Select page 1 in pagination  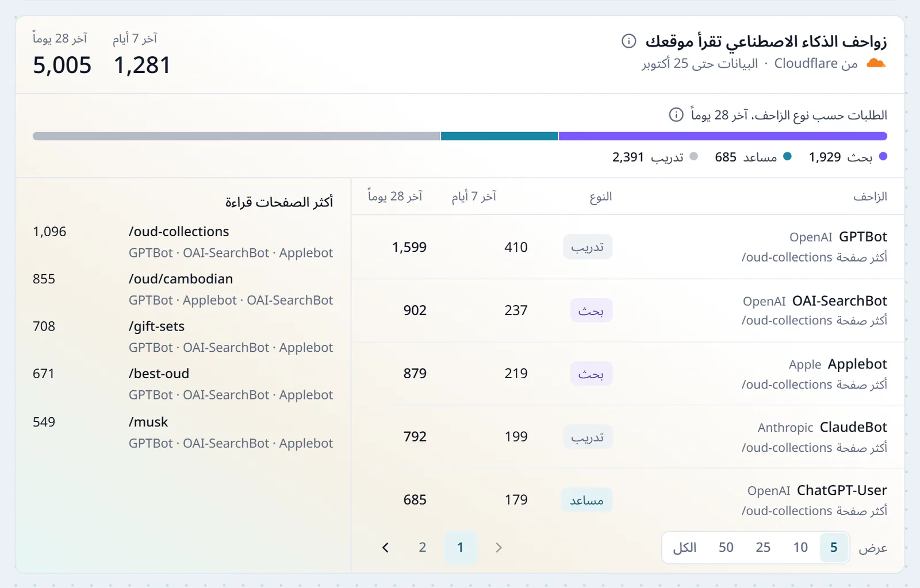pos(461,547)
